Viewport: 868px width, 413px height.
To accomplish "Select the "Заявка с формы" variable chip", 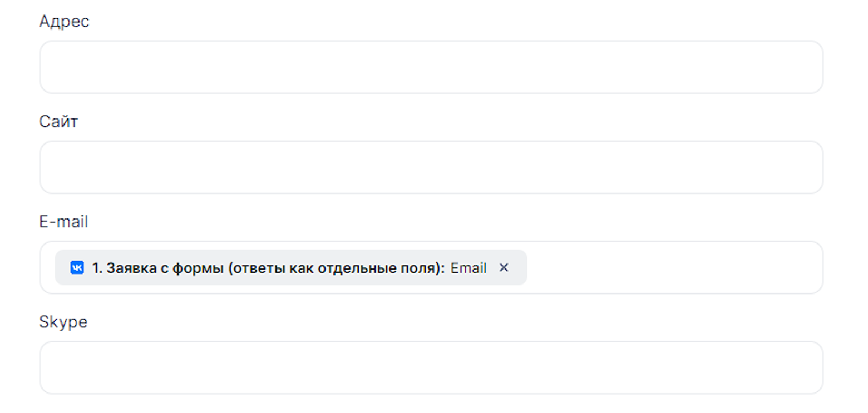I will point(268,268).
